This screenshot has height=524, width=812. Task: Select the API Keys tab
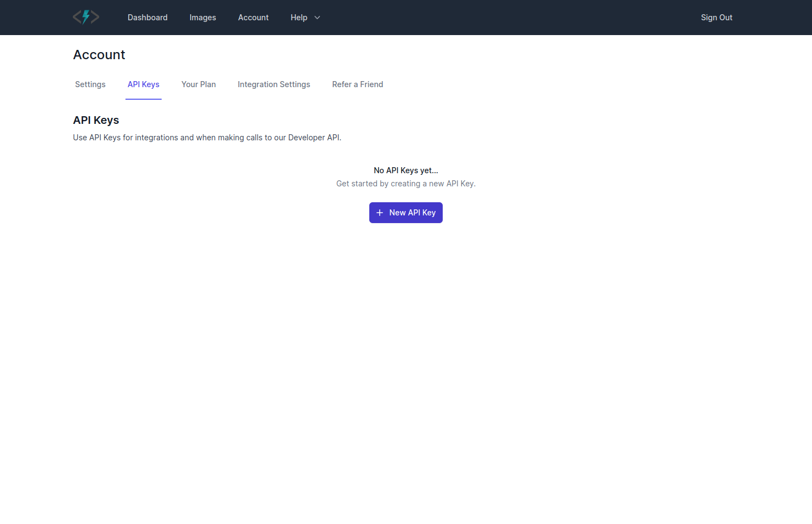(x=144, y=84)
